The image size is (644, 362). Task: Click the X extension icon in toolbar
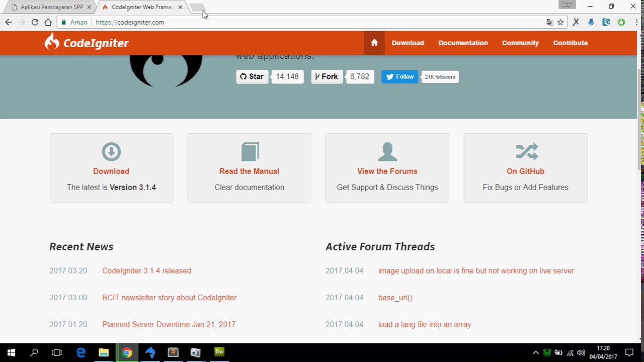coord(576,22)
